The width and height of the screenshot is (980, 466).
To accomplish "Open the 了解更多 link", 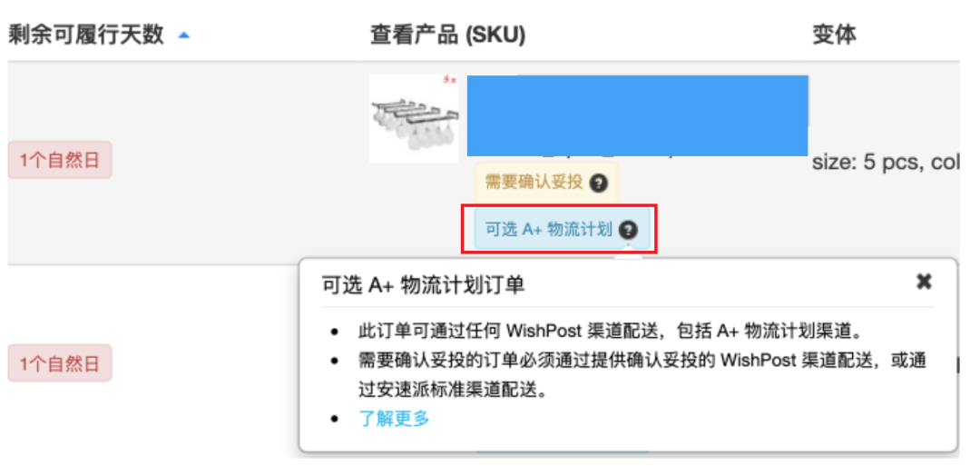I will (x=394, y=419).
